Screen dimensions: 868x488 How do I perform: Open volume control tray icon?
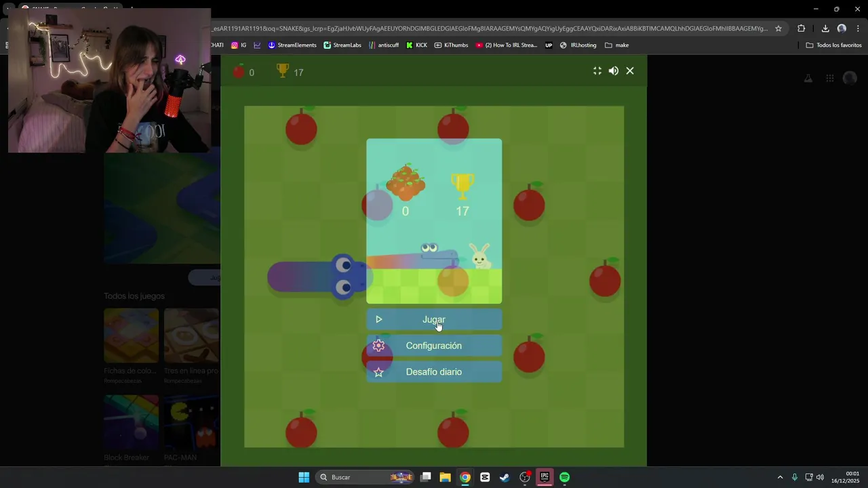820,477
